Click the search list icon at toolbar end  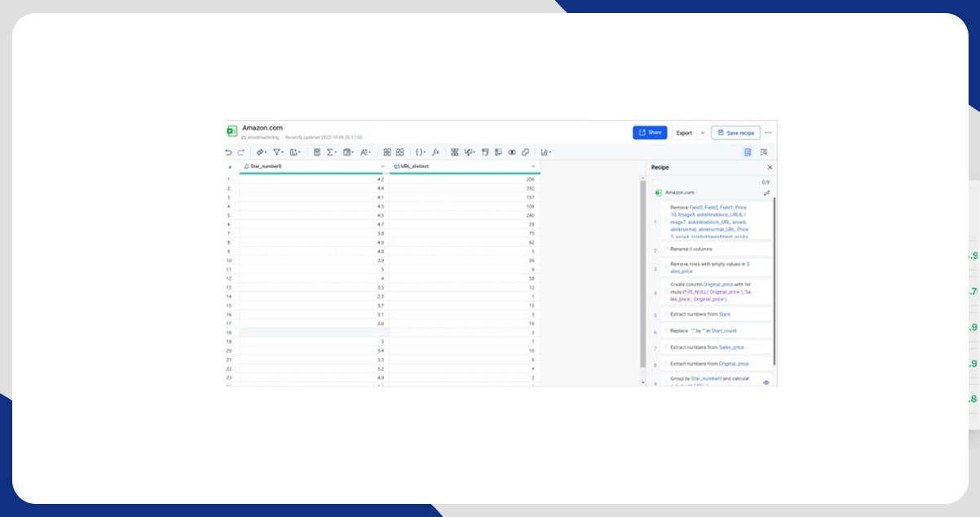coord(764,152)
